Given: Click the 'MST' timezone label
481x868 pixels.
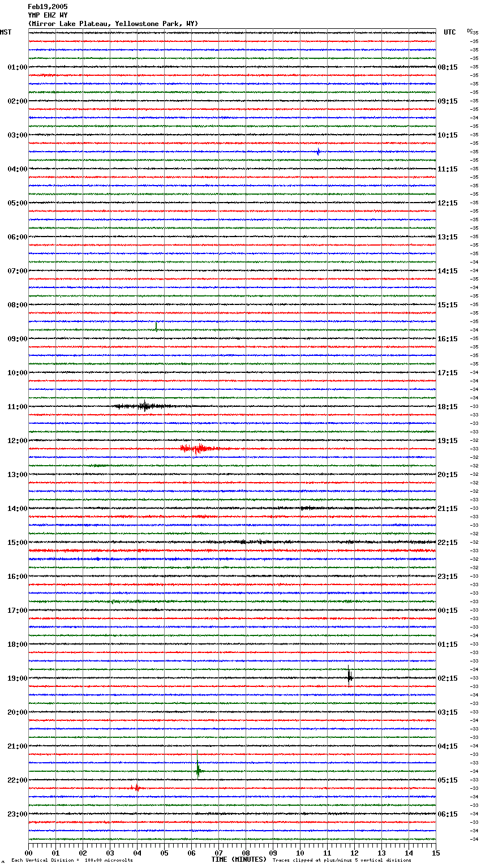Looking at the screenshot, I should click(6, 32).
